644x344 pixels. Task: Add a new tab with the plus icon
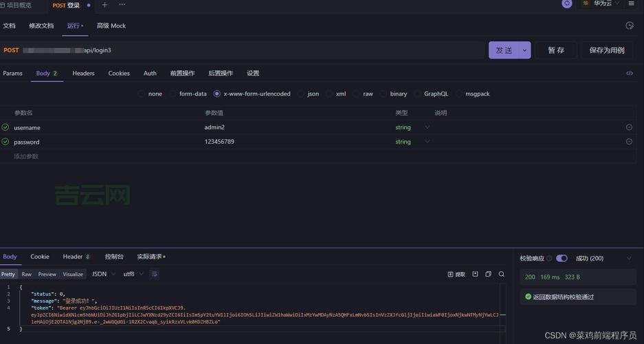pos(104,5)
